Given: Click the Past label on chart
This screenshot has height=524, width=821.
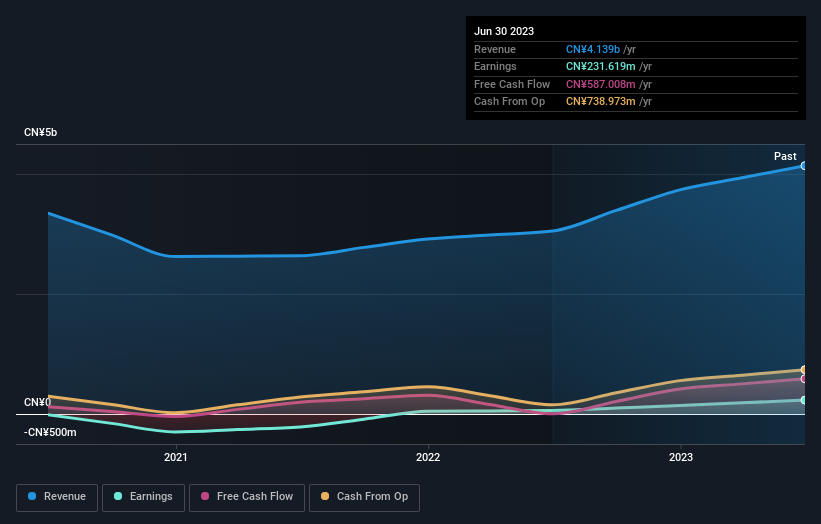Looking at the screenshot, I should 785,157.
